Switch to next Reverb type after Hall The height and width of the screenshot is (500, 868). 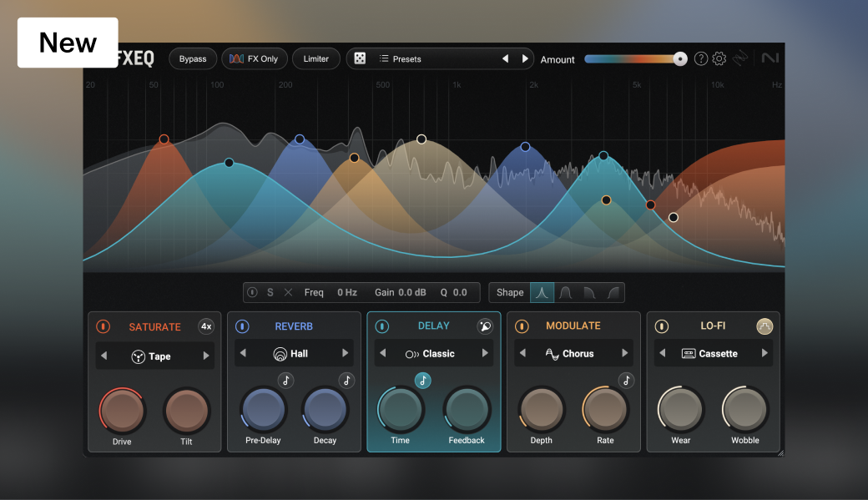point(345,353)
